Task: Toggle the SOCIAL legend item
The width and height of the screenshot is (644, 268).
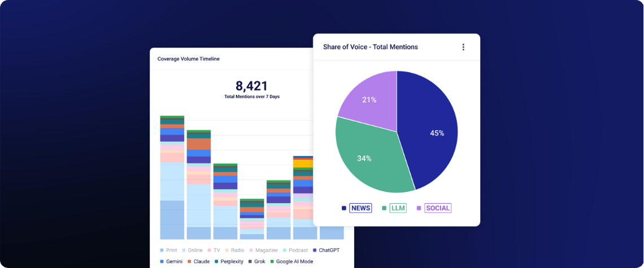Action: click(434, 208)
